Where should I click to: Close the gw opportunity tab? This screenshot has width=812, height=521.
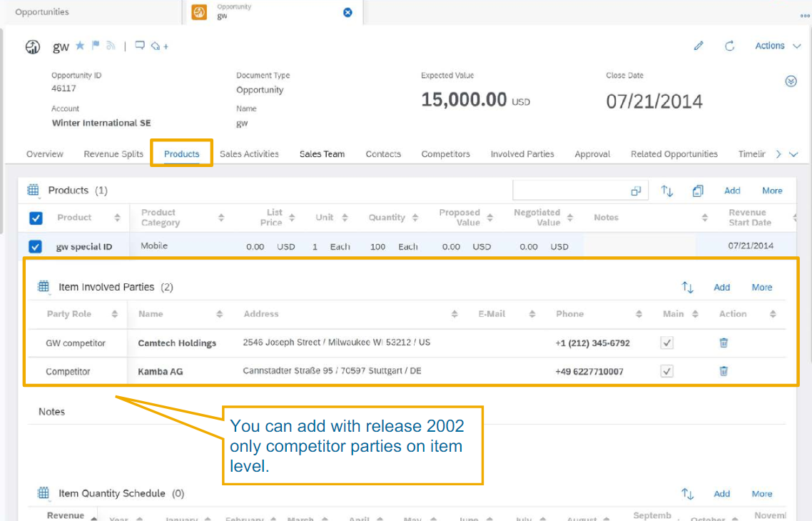[347, 12]
